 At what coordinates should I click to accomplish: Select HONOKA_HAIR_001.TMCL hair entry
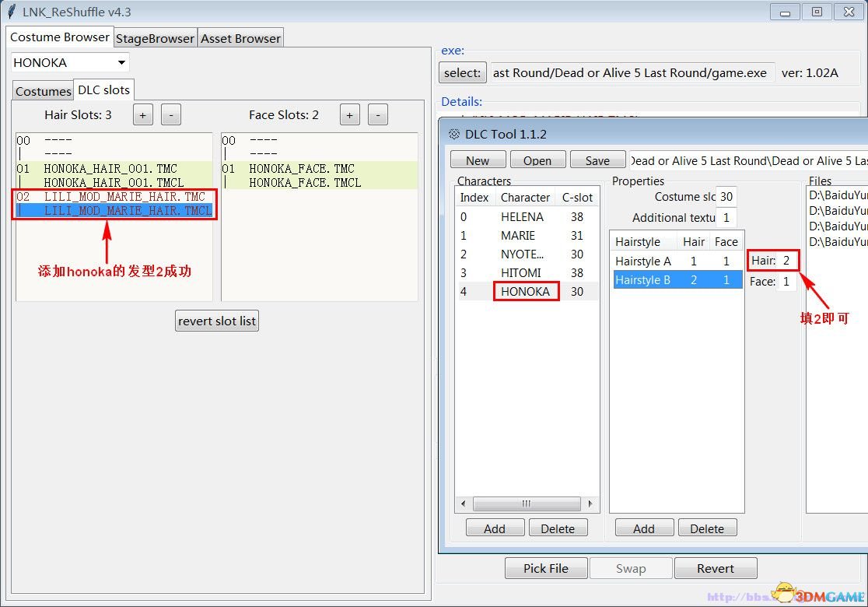[114, 182]
